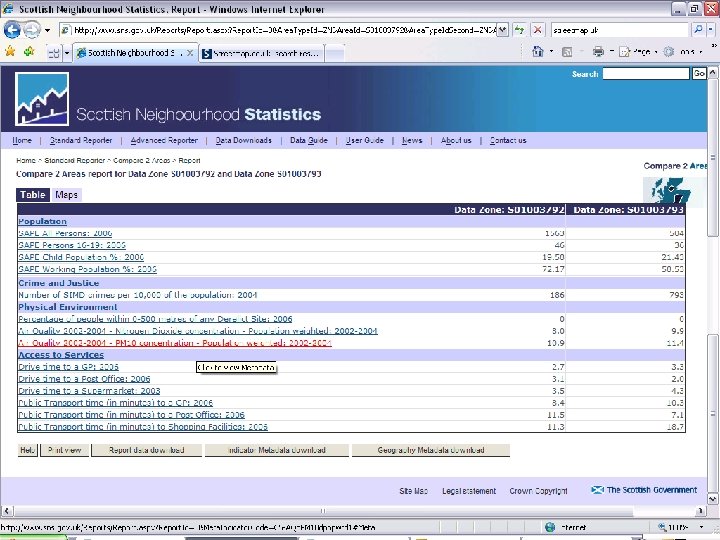Screen dimensions: 720x540
Task: Open Contact us navigation link
Action: click(508, 141)
